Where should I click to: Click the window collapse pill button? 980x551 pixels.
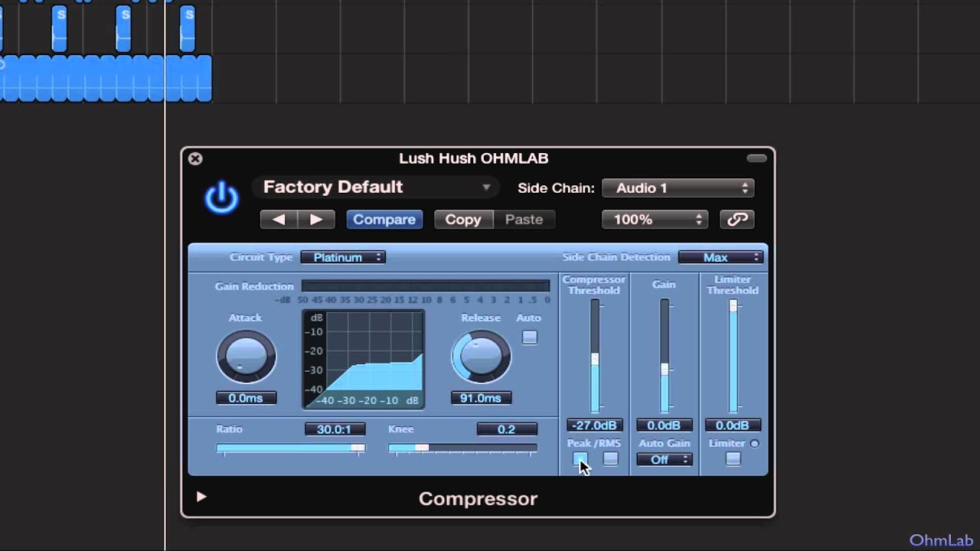(756, 158)
